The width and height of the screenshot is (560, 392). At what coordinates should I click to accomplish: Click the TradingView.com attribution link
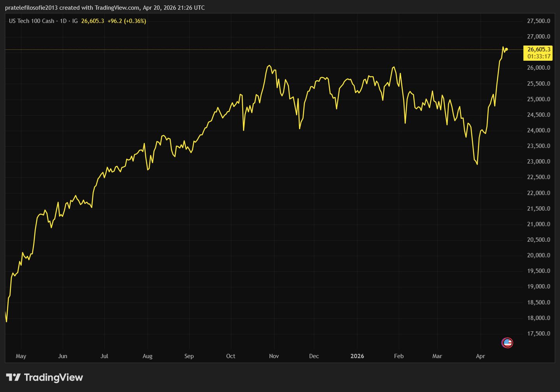tap(117, 7)
